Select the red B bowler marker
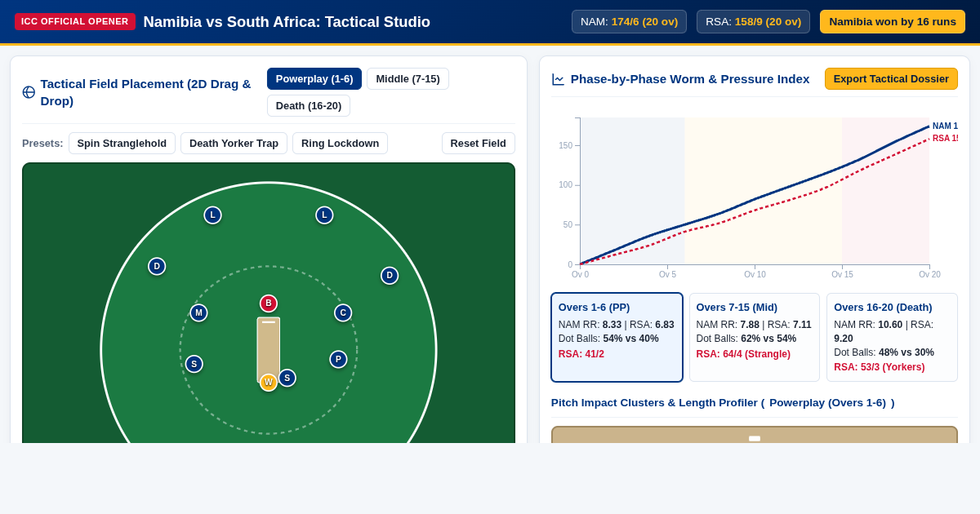This screenshot has width=980, height=514. (269, 304)
